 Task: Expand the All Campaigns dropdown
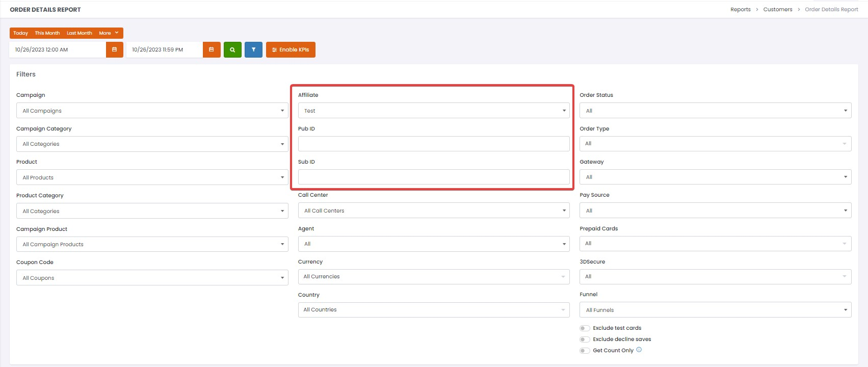click(152, 111)
